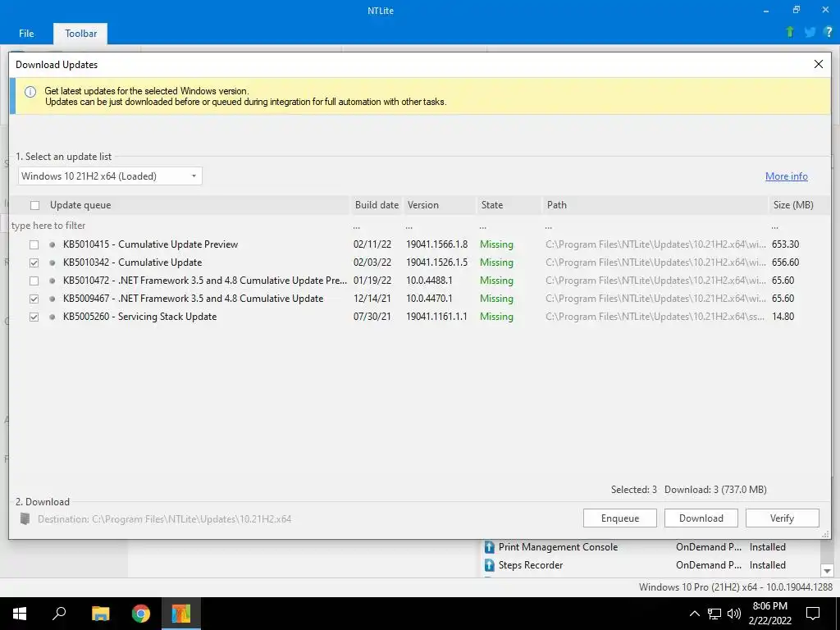Click the status dot beside KB5009467
Screen dimensions: 840x630
(x=52, y=299)
